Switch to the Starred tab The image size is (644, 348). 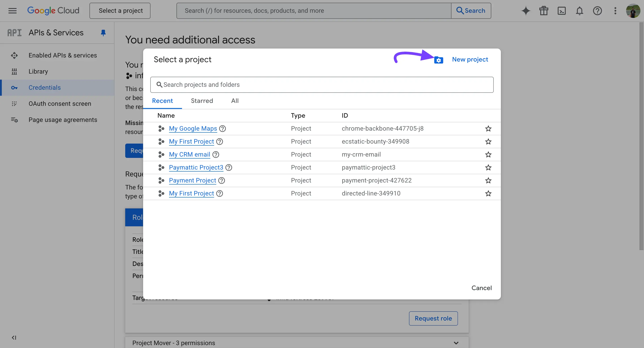tap(202, 101)
